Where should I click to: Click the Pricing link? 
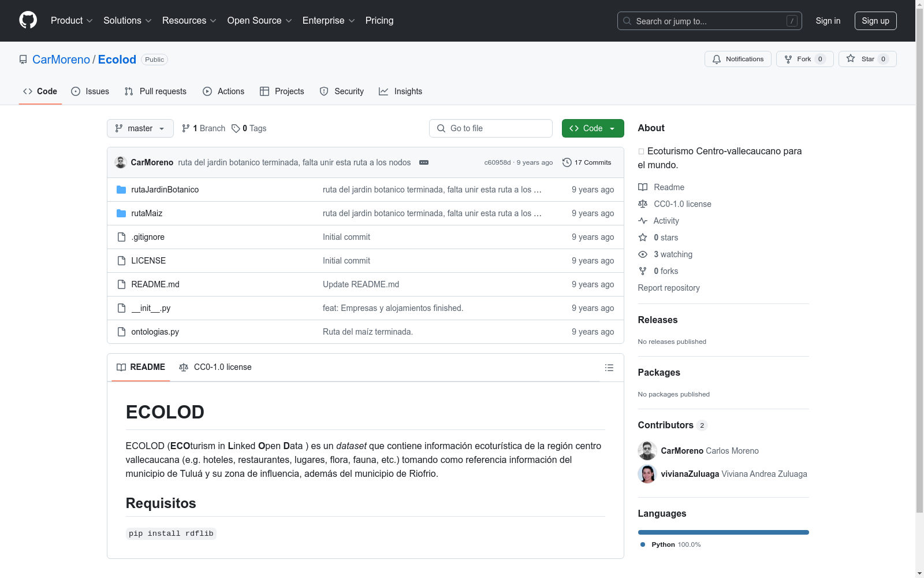point(379,20)
